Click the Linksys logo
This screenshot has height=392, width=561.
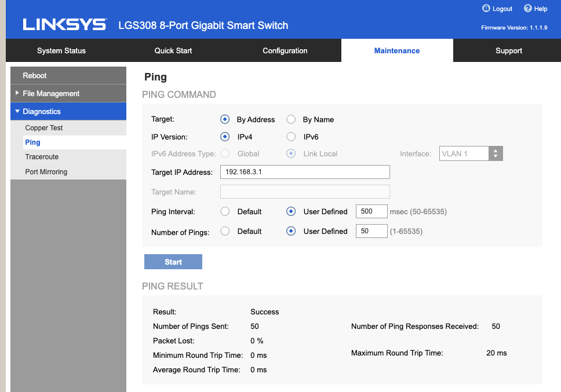[65, 25]
